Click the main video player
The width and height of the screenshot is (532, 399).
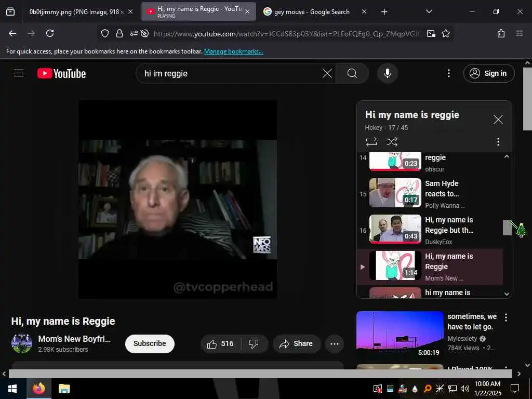(178, 199)
